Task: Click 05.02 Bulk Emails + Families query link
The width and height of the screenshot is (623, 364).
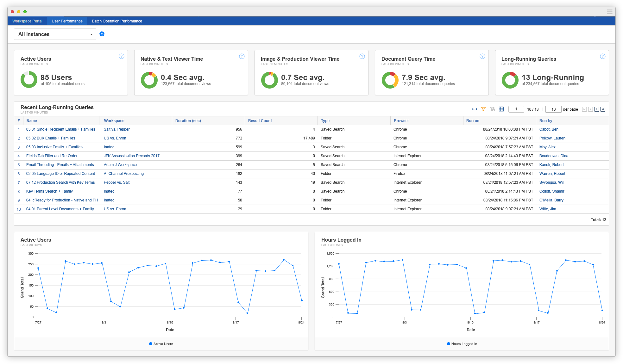Action: [51, 138]
